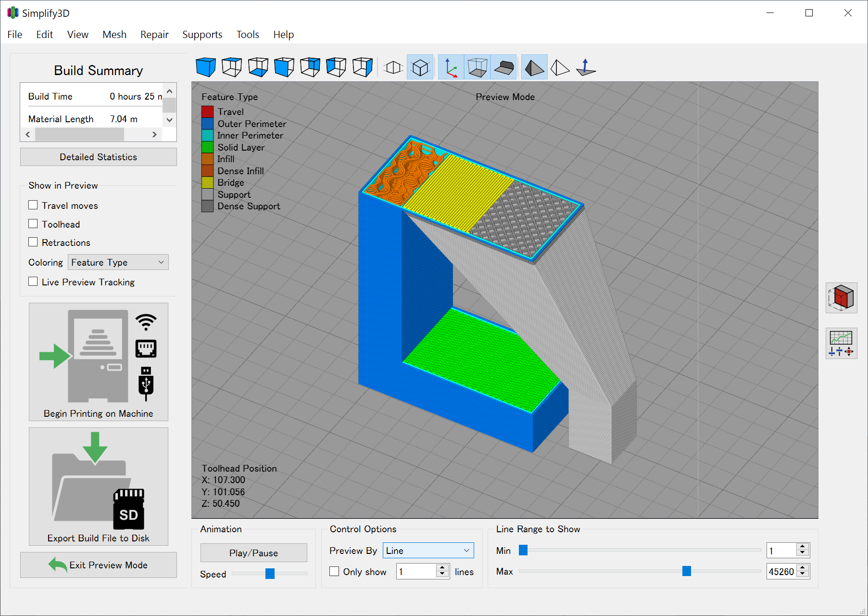Click the SD card icon
The height and width of the screenshot is (616, 868).
coord(129,509)
